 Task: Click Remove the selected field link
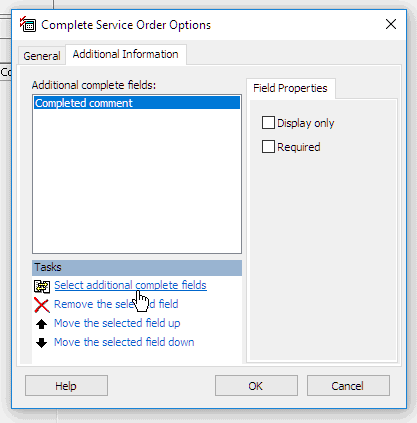(116, 304)
